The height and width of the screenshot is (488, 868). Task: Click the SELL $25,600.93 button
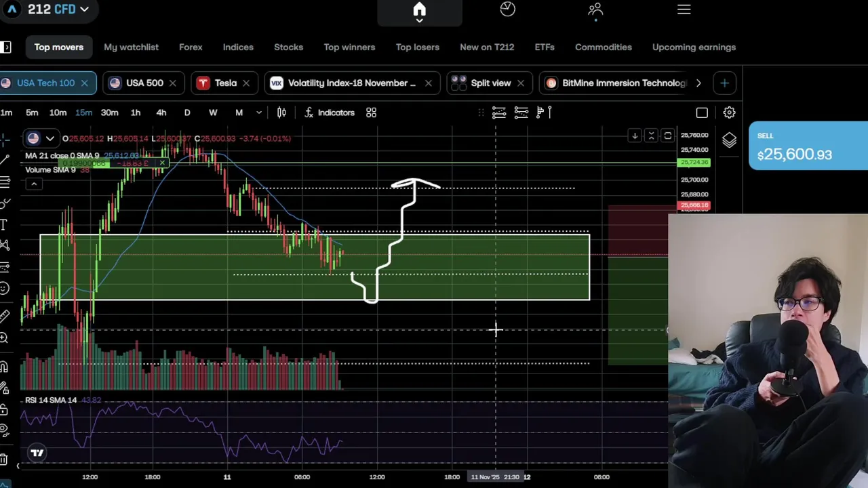[808, 146]
